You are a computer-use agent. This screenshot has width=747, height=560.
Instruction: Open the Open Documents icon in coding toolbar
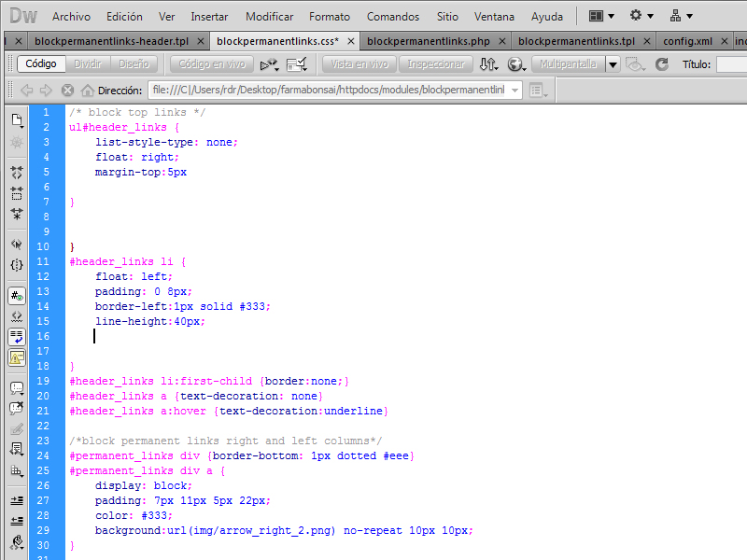(x=17, y=121)
